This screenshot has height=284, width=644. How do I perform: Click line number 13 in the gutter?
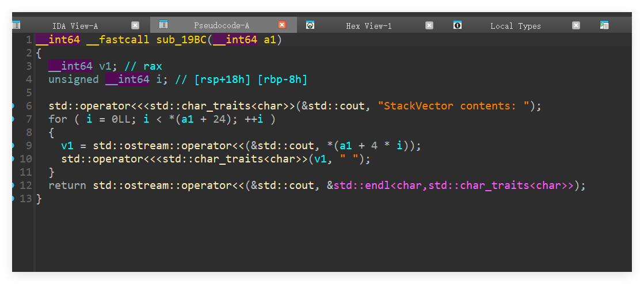tap(25, 199)
